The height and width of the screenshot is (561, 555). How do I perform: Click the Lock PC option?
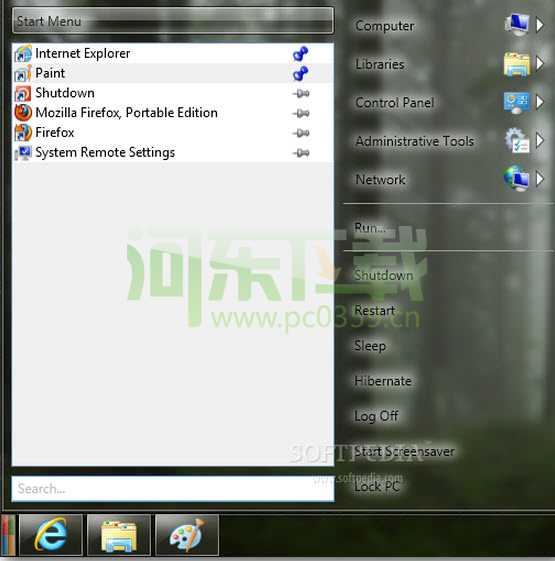pos(376,487)
